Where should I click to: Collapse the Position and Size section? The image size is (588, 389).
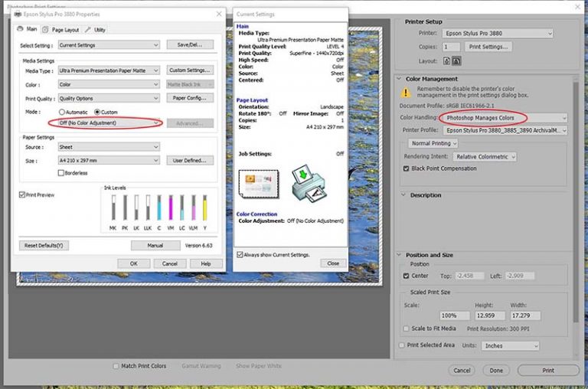(399, 255)
